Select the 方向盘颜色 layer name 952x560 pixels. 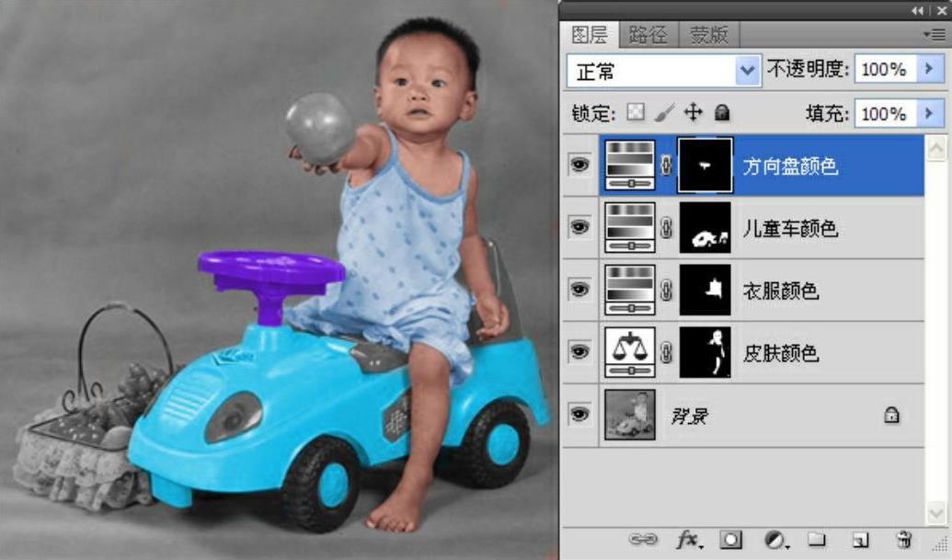(x=790, y=166)
